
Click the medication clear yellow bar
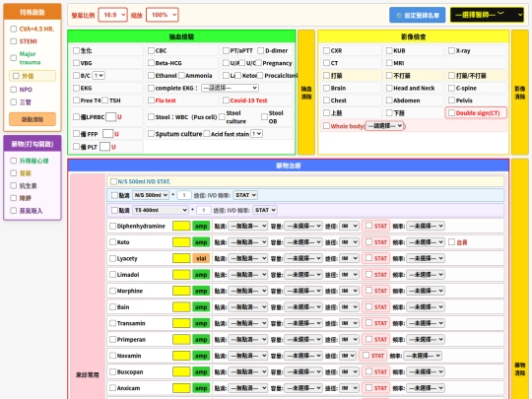click(x=520, y=279)
